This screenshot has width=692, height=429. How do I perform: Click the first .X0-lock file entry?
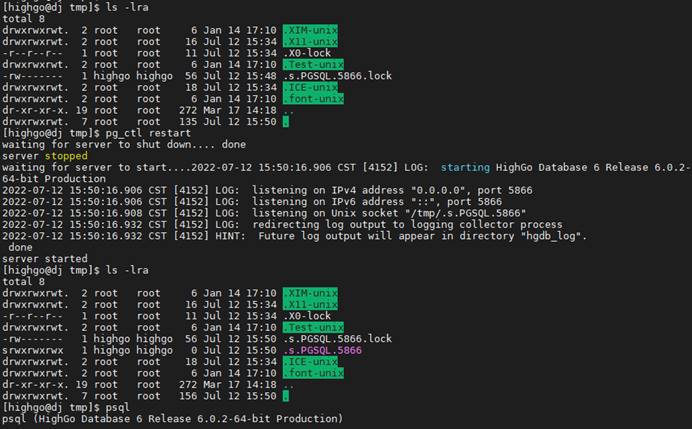click(x=307, y=53)
